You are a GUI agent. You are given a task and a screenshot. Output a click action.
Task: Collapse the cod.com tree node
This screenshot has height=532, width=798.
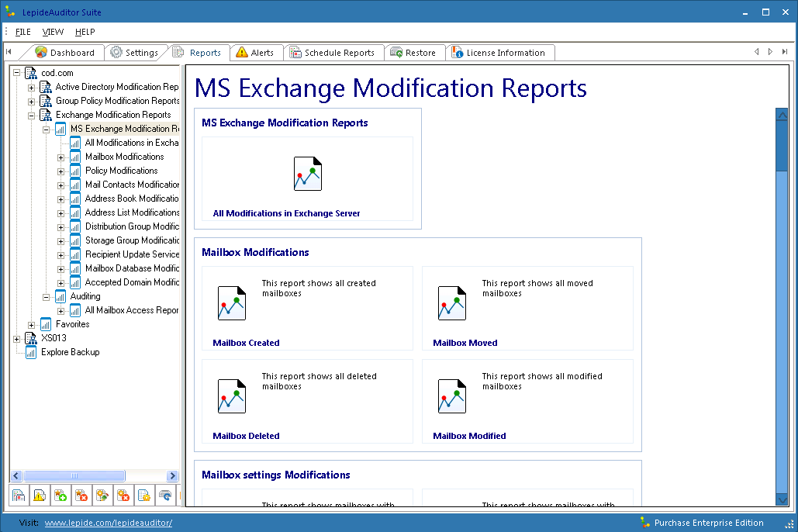pos(17,74)
